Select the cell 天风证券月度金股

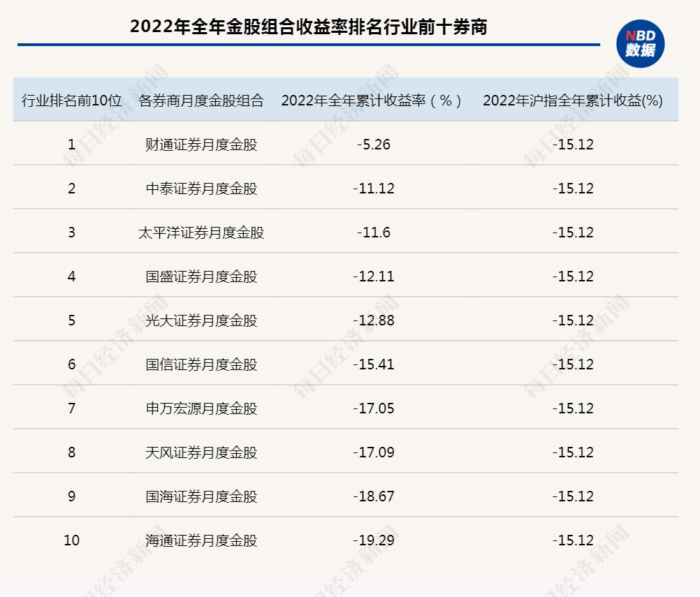coord(201,452)
